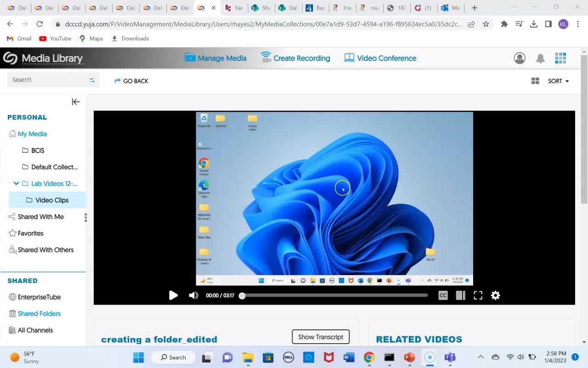Open the YouTube bookmark
This screenshot has width=588, height=368.
[55, 39]
